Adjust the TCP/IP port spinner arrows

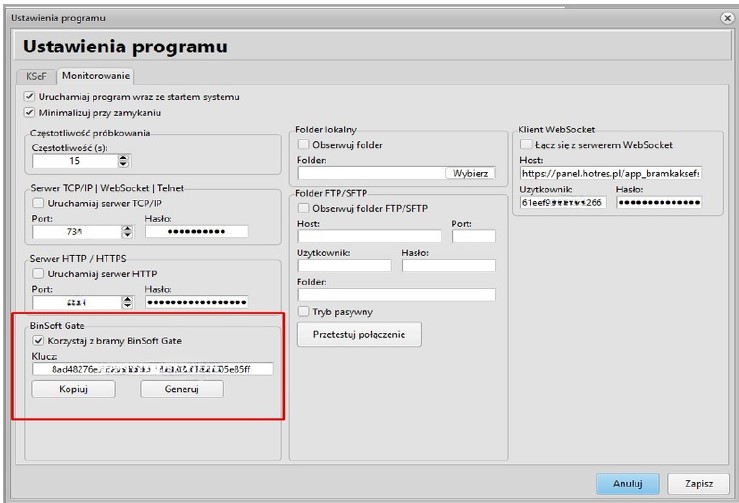point(127,232)
